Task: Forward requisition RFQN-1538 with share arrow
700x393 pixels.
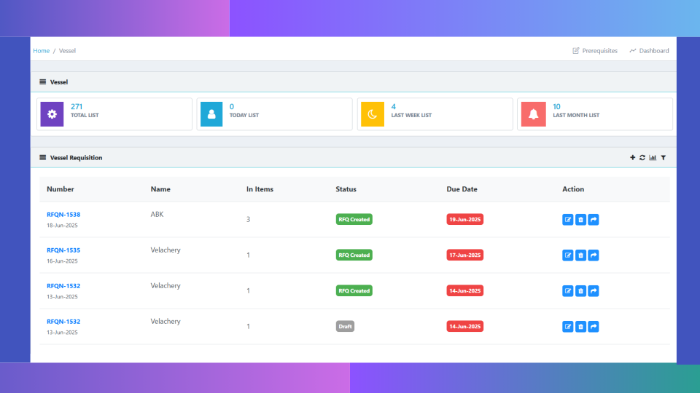Action: point(593,219)
